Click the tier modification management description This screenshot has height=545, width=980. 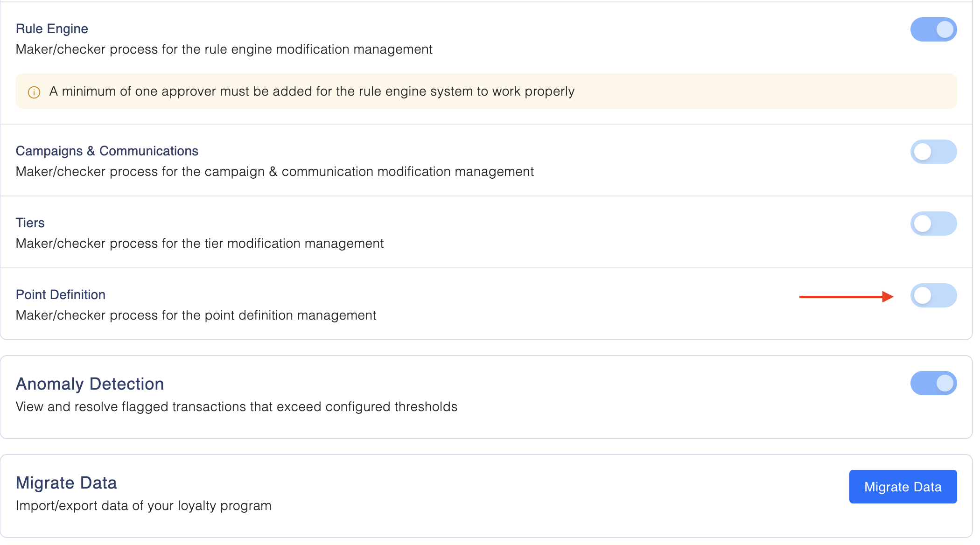(200, 244)
